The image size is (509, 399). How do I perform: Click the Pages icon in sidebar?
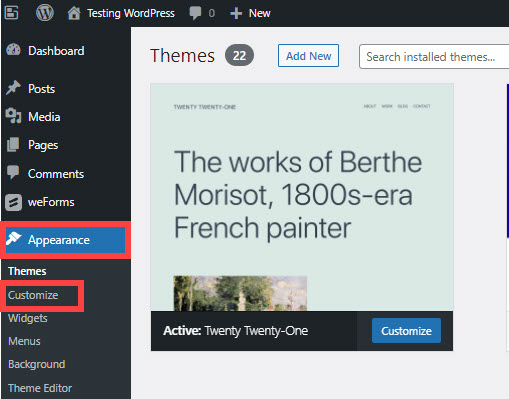pos(13,145)
